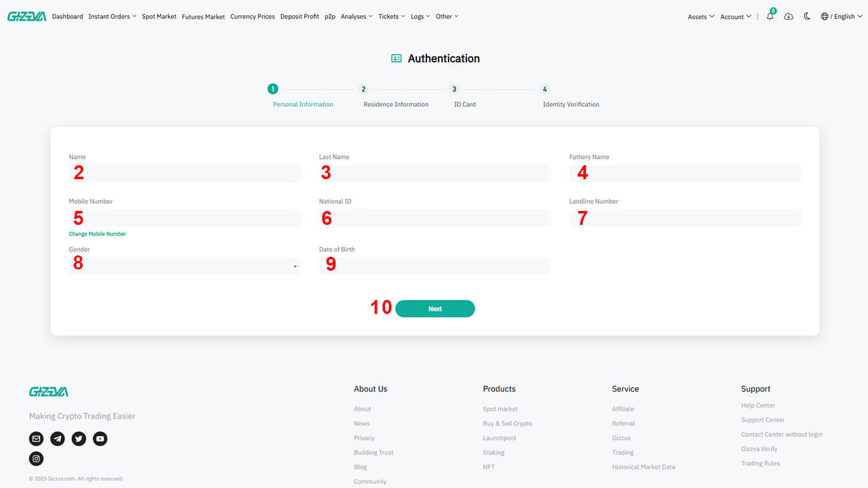Image resolution: width=868 pixels, height=488 pixels.
Task: Click the Change Mobile Number link
Action: (x=97, y=234)
